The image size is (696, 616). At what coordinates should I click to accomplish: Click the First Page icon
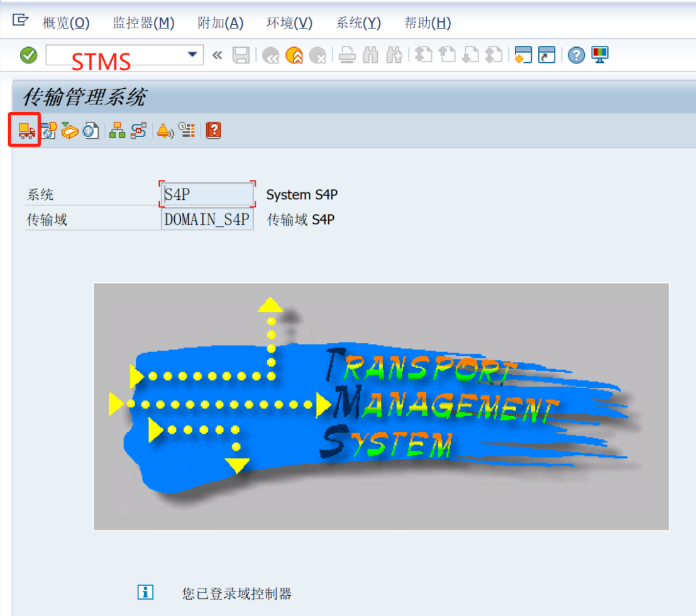[424, 55]
